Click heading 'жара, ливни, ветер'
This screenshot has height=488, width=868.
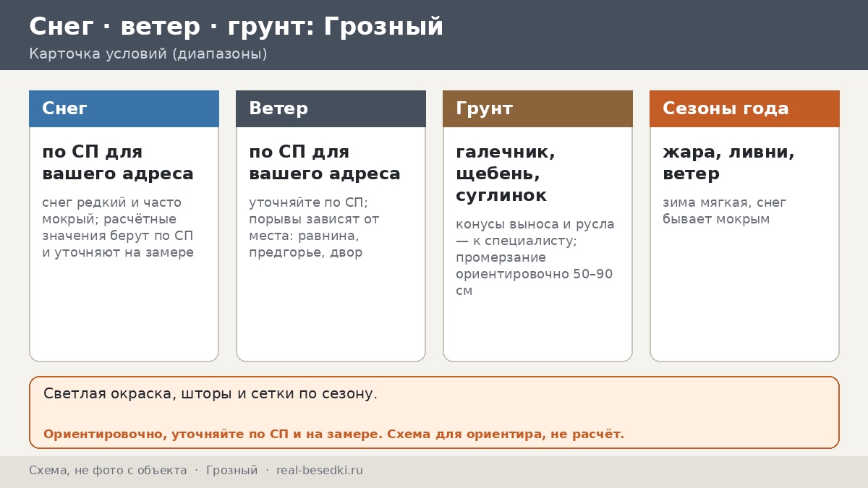[728, 163]
